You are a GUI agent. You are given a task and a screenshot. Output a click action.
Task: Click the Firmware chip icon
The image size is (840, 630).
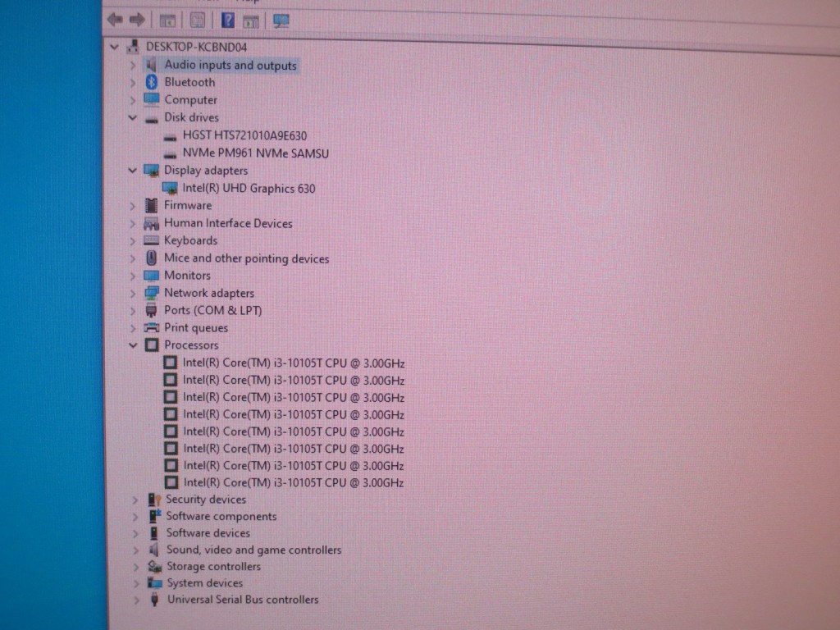click(x=152, y=205)
